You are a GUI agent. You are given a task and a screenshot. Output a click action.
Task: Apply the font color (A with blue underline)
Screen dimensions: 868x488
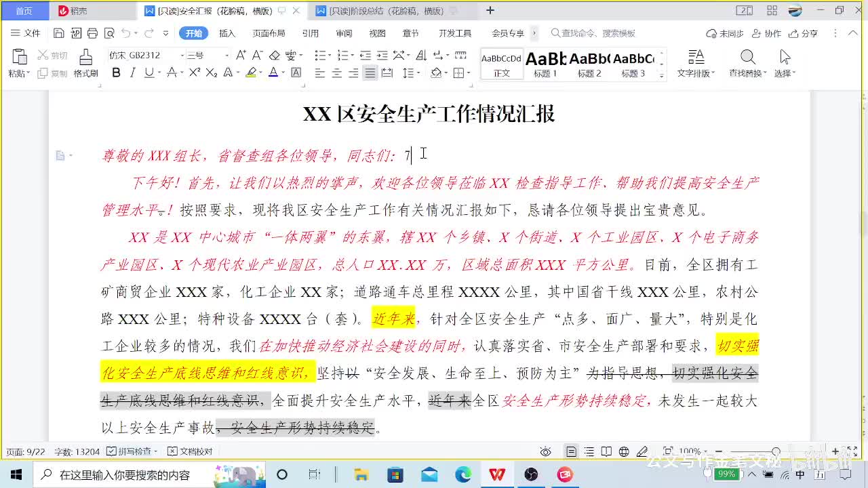click(x=273, y=73)
